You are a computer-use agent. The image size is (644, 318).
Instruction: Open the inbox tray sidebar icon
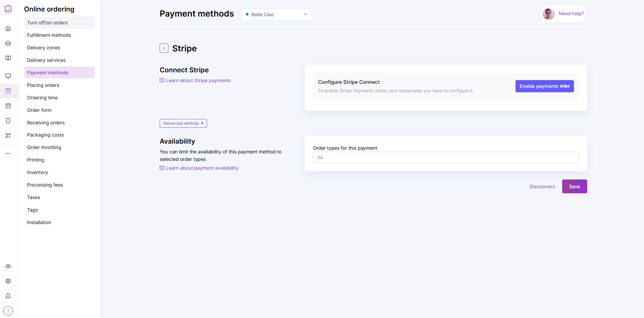(x=8, y=43)
